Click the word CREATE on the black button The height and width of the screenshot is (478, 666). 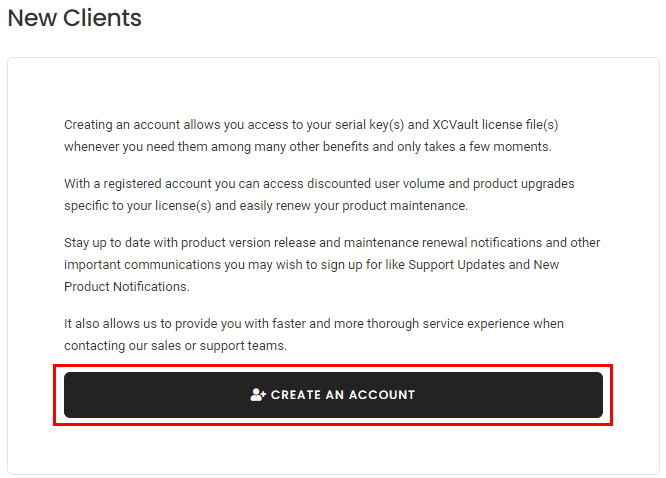[x=296, y=395]
